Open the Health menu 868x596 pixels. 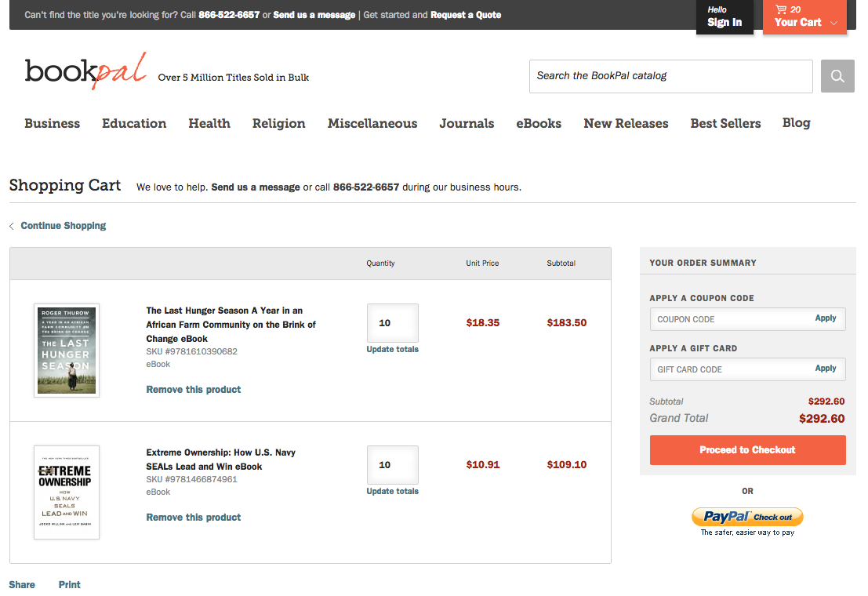coord(209,124)
